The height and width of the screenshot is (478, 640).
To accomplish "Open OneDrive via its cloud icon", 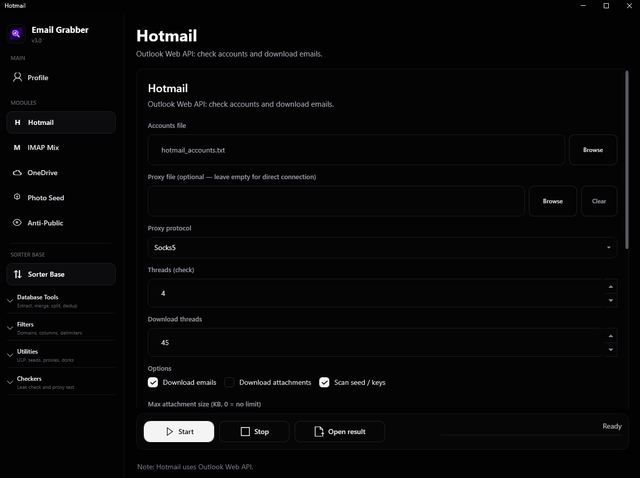I will click(17, 173).
